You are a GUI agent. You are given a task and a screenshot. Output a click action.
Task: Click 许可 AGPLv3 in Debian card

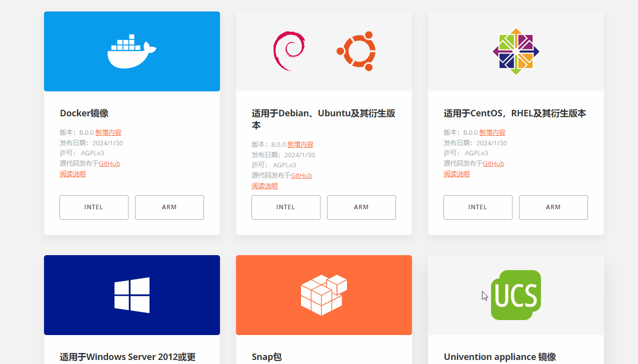point(274,165)
